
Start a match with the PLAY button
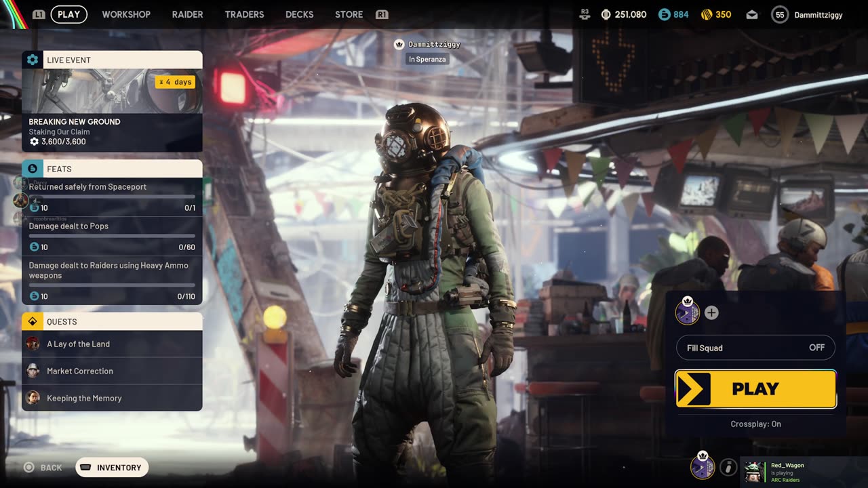[x=755, y=389]
